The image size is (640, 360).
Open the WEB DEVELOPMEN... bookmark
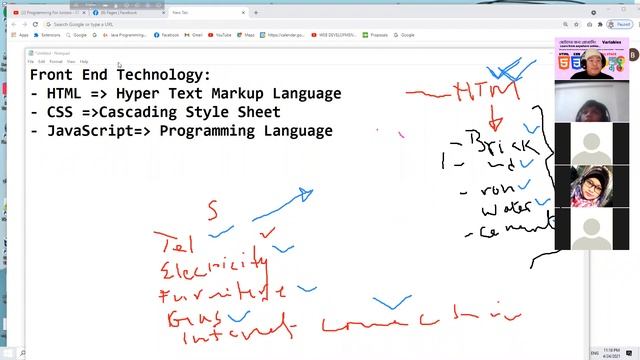click(x=334, y=35)
